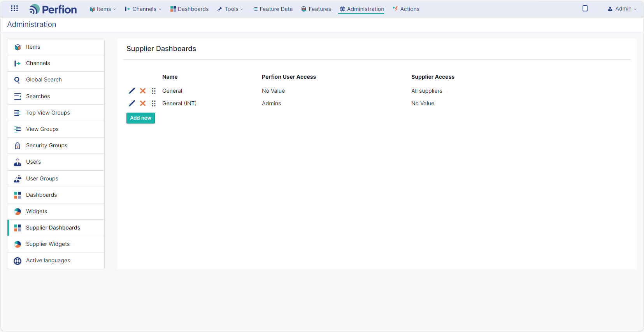Click the Administration page title
Viewport: 644px width, 332px height.
click(32, 24)
